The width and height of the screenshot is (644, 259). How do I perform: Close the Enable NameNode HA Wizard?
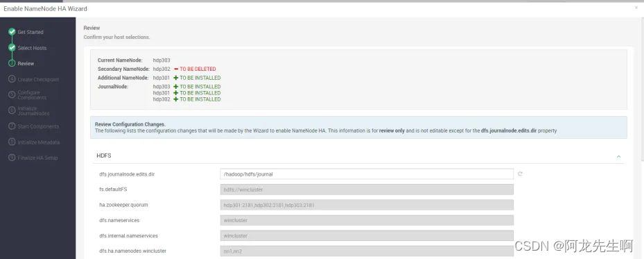click(x=636, y=8)
